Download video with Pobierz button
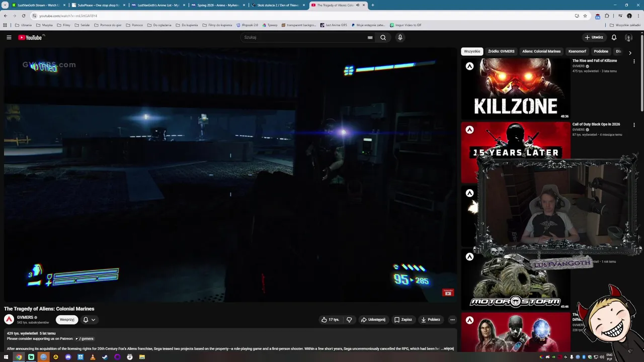The image size is (644, 362). click(x=431, y=320)
